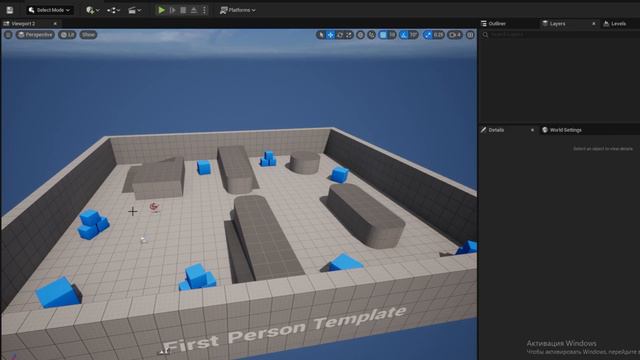Click the Stop simulation button
Screen dimensions: 640x360
(183, 10)
